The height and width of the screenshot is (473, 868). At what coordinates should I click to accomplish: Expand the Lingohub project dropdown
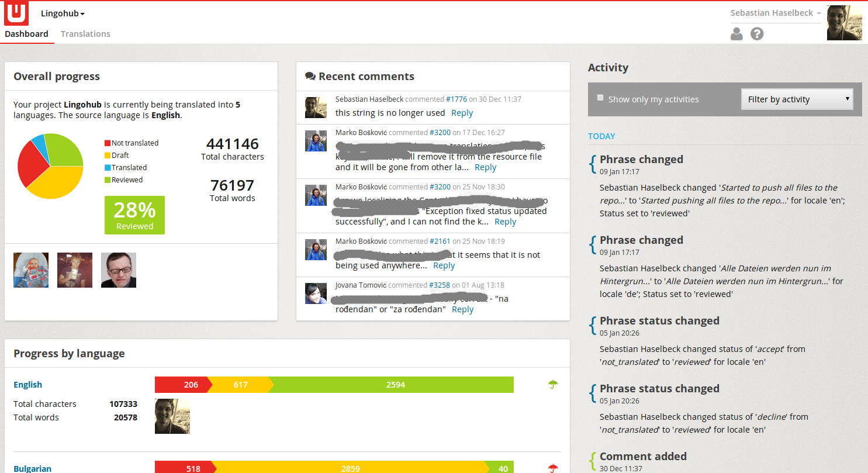point(63,13)
